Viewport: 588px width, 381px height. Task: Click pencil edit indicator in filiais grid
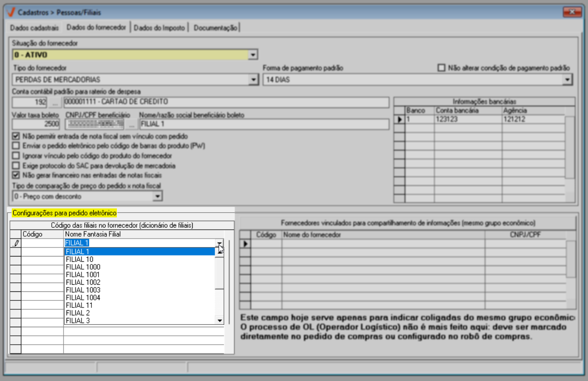(x=16, y=243)
